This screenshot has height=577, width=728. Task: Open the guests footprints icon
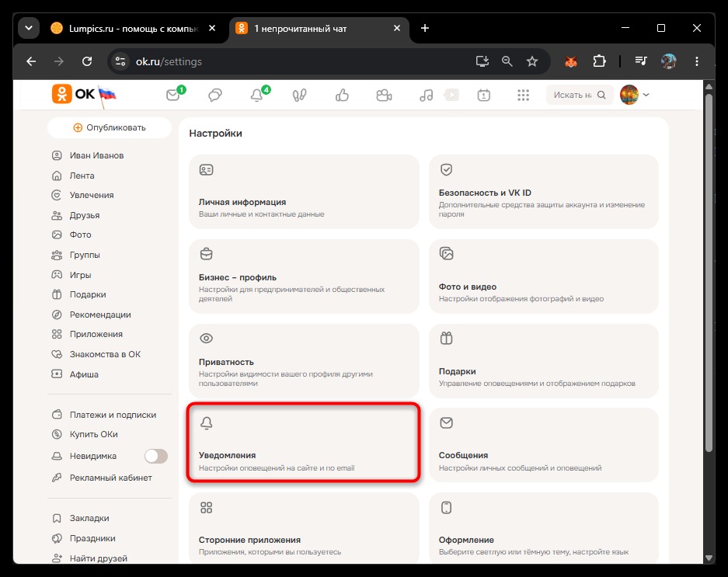(299, 96)
